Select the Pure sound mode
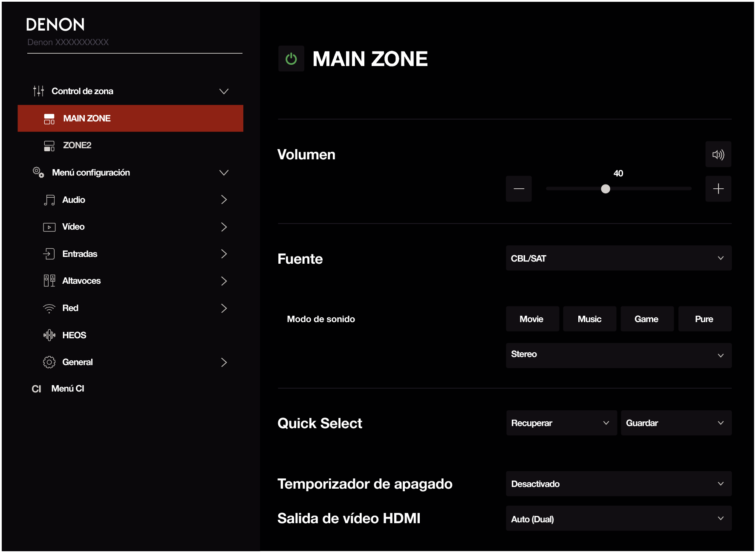756x553 pixels. 704,319
